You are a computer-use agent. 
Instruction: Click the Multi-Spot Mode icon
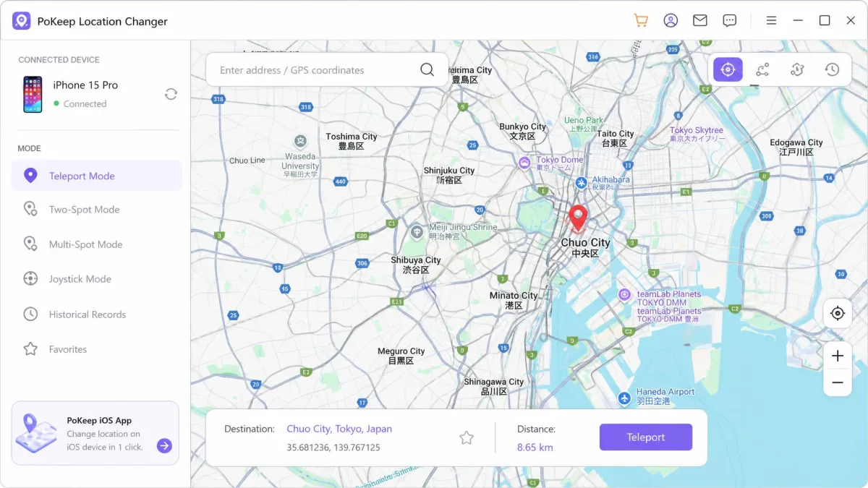point(30,244)
